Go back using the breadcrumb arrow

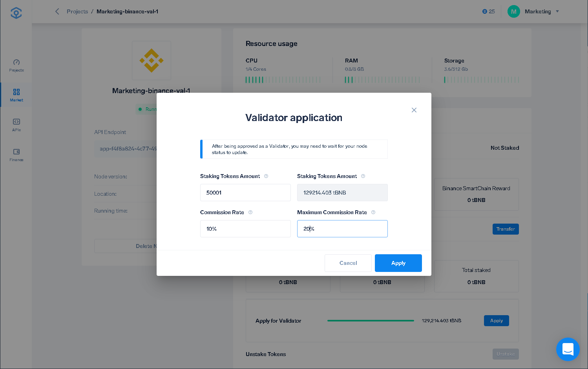coord(57,11)
